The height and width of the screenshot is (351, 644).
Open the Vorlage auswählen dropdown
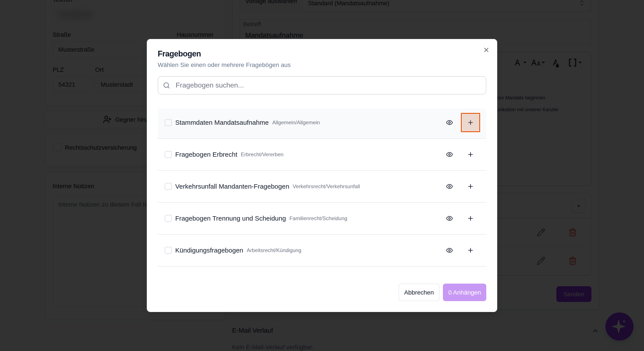coord(446,4)
